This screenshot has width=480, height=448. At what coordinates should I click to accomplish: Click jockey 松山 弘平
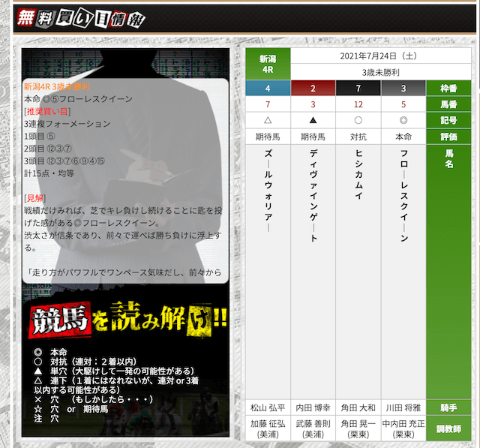(268, 407)
